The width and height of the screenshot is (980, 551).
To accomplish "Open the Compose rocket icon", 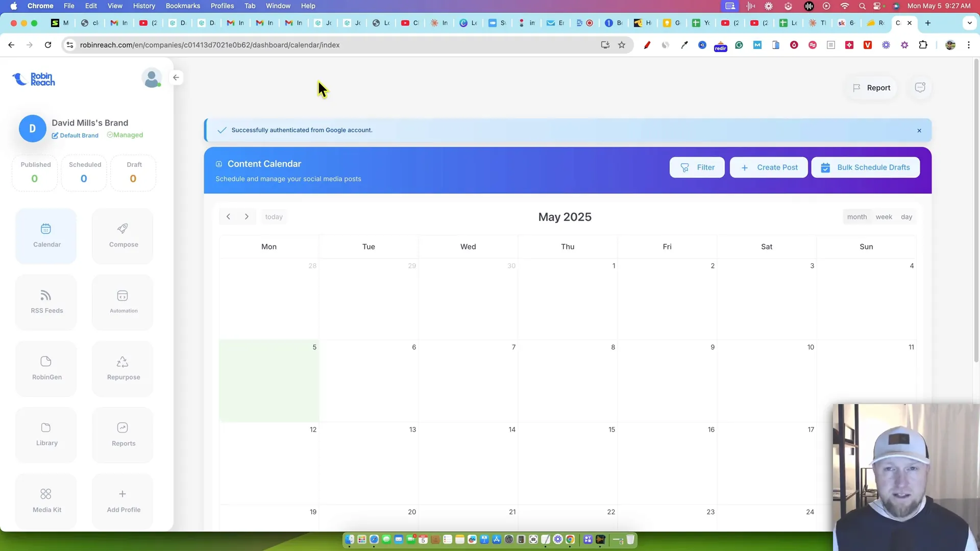I will tap(122, 229).
